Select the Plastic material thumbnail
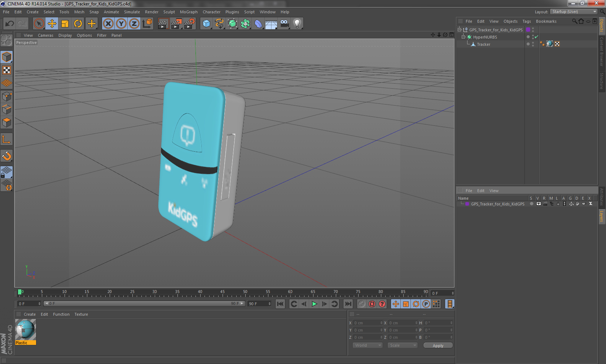Image resolution: width=606 pixels, height=364 pixels. pos(25,330)
